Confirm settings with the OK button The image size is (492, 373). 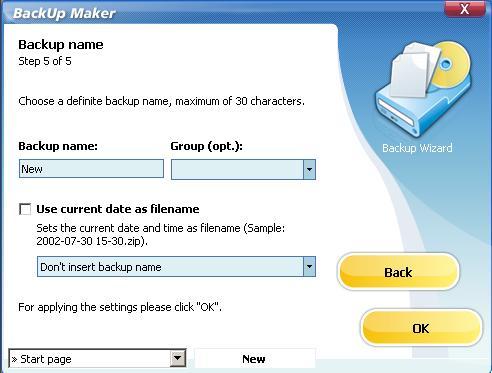coord(421,328)
